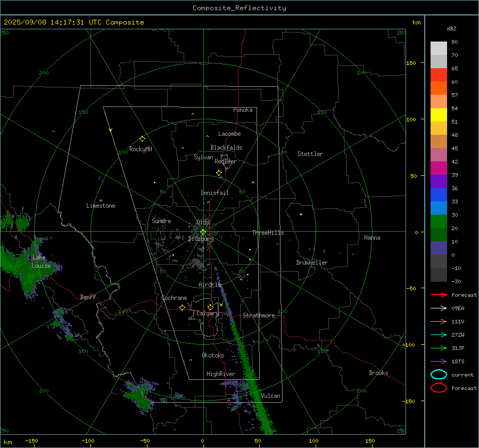Image resolution: width=479 pixels, height=448 pixels.
Task: Click the ThreeHills label
Action: coord(268,233)
